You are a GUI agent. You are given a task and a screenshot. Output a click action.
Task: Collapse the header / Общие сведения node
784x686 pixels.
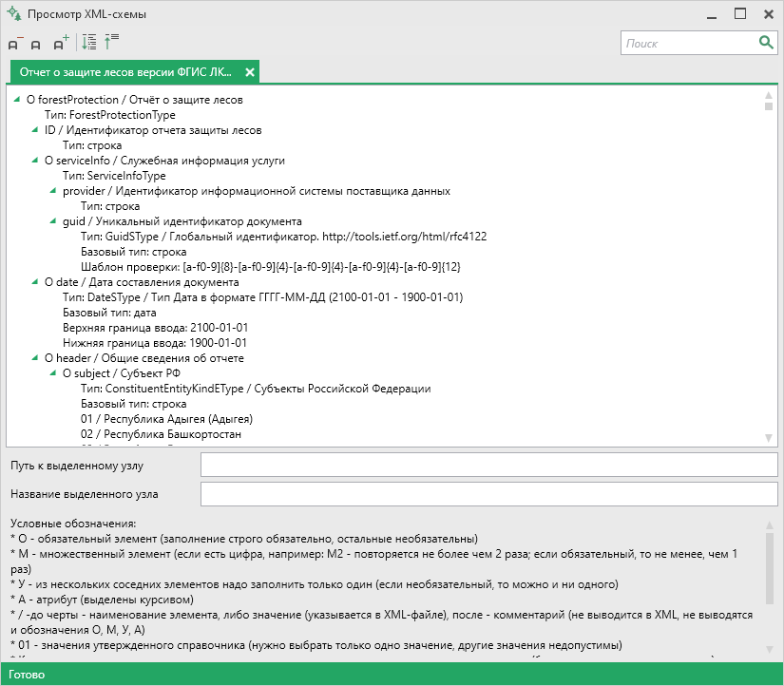[34, 358]
